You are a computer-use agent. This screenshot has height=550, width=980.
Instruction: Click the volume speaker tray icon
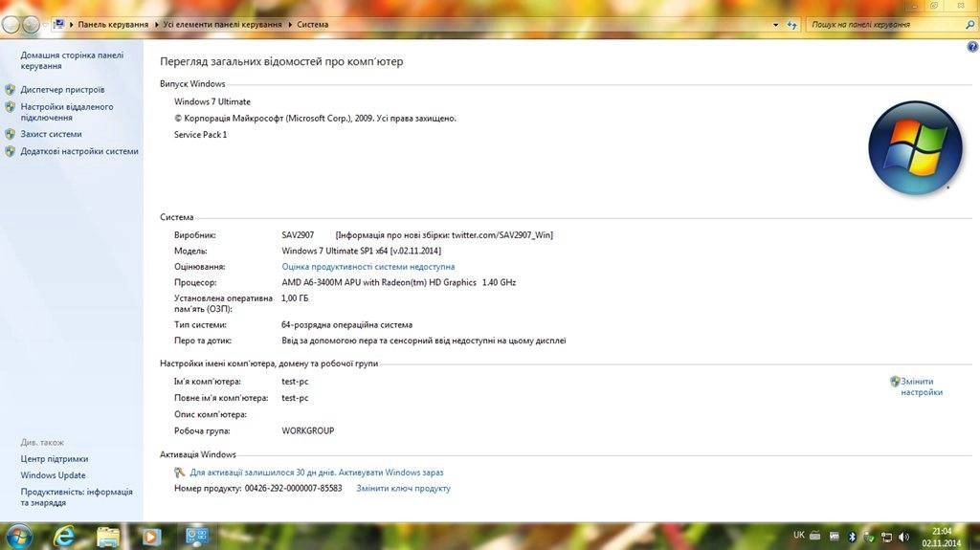click(903, 537)
